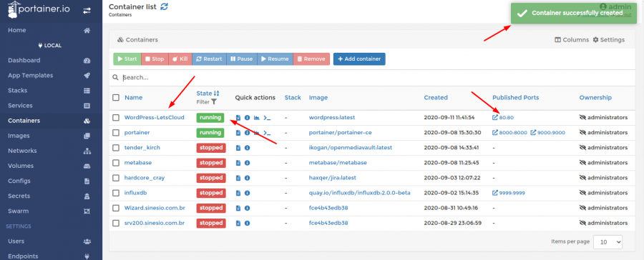Sort by the Published Ports header
Viewport: 644px width, 260px height.
click(x=515, y=98)
